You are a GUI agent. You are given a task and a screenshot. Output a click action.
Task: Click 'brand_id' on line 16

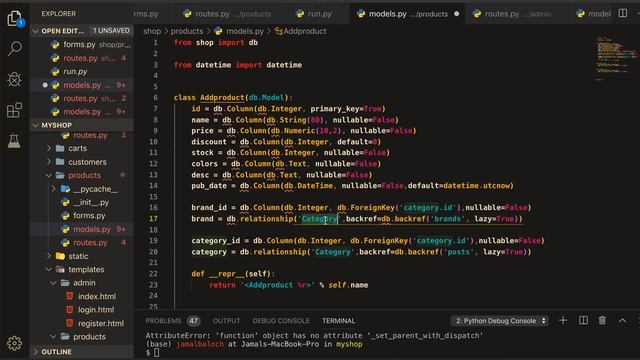click(x=209, y=208)
